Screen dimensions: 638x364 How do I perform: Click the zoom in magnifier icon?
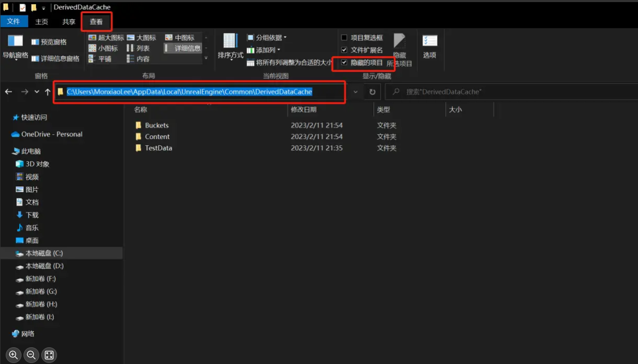(x=14, y=355)
